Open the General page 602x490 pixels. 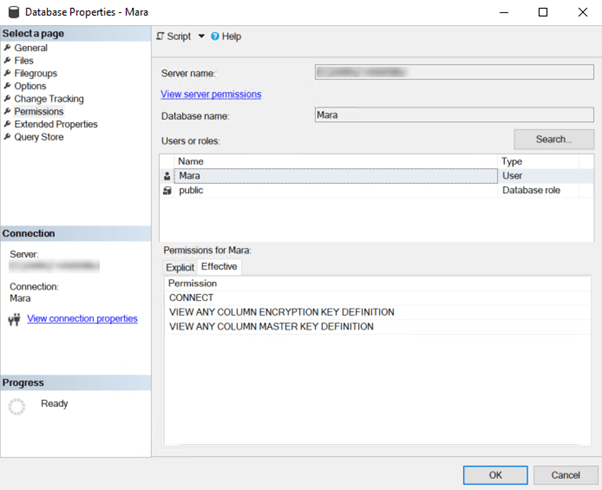31,48
